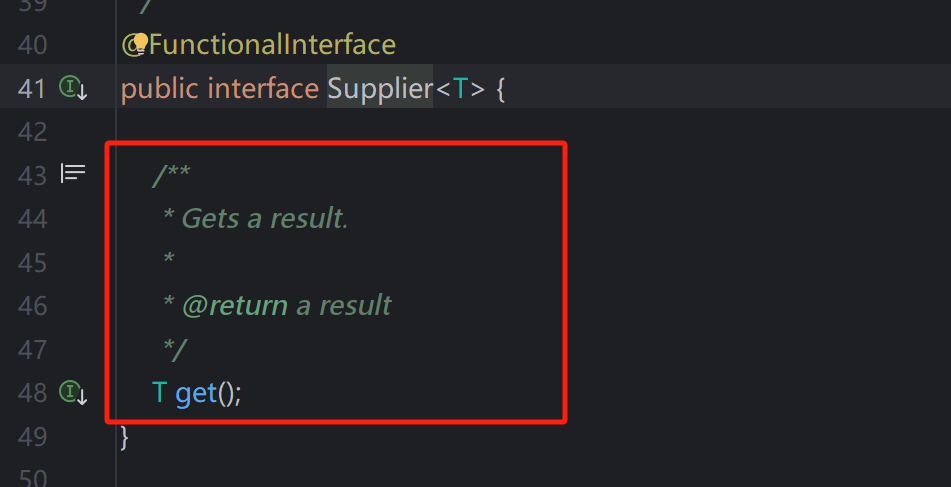The height and width of the screenshot is (487, 951).
Task: Click the 'Gets a result.' comment text
Action: [265, 218]
